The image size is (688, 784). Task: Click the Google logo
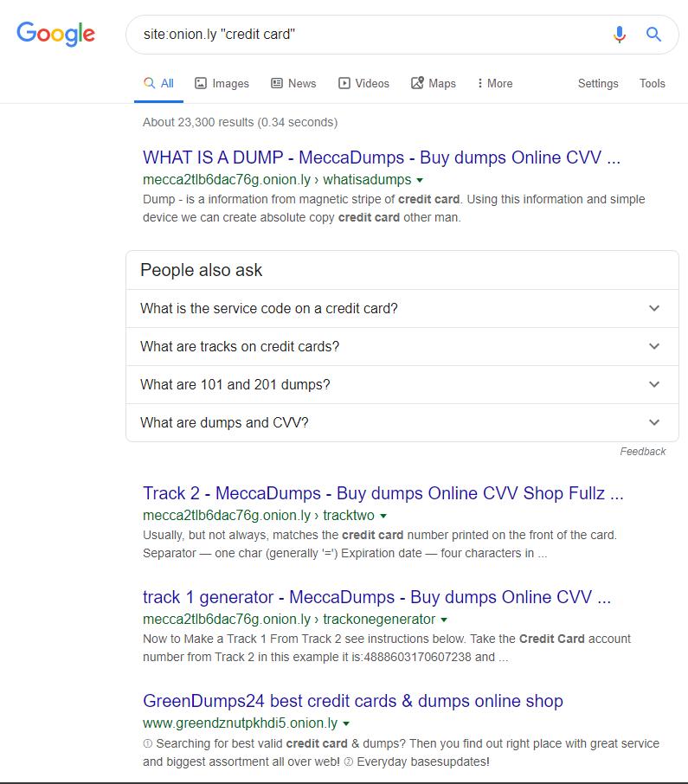[55, 34]
